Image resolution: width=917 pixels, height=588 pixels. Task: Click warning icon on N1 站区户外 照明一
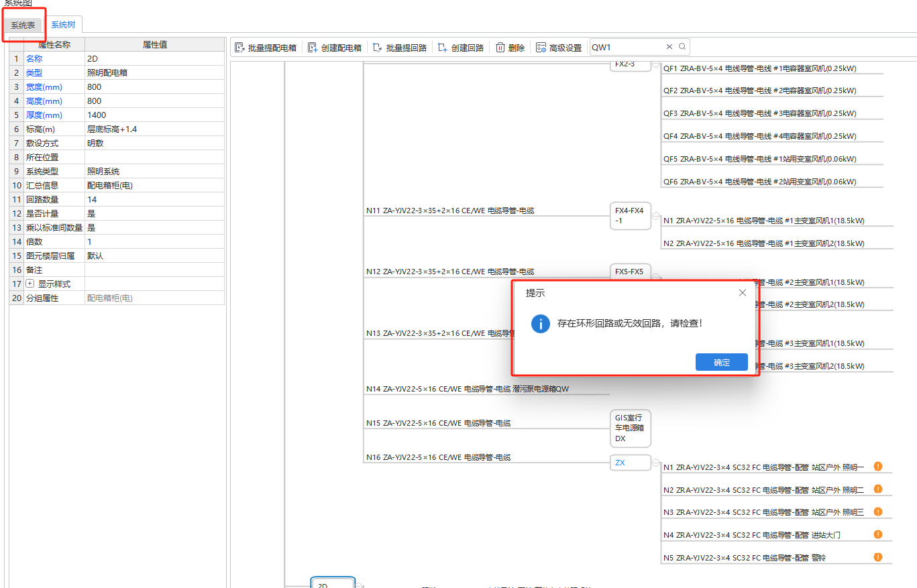click(x=878, y=466)
